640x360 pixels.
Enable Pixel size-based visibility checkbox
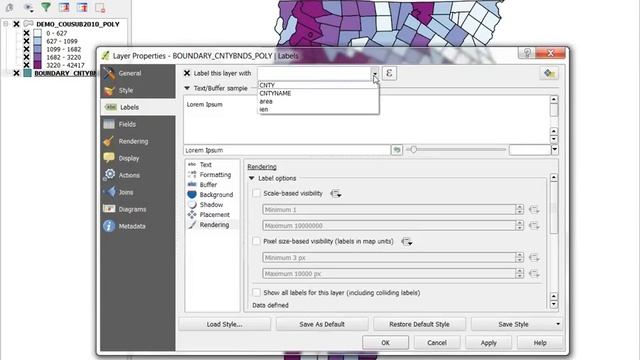(256, 241)
